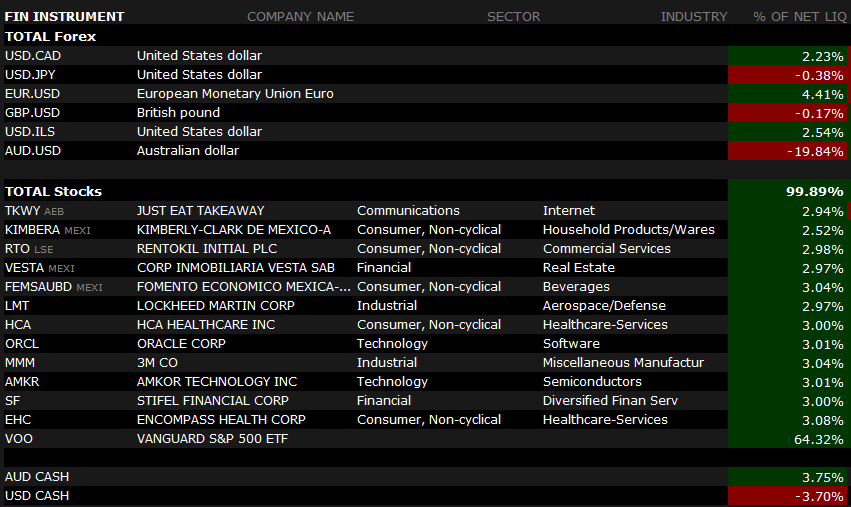This screenshot has height=507, width=851.
Task: Select the RTO LSE ticker
Action: [x=29, y=249]
